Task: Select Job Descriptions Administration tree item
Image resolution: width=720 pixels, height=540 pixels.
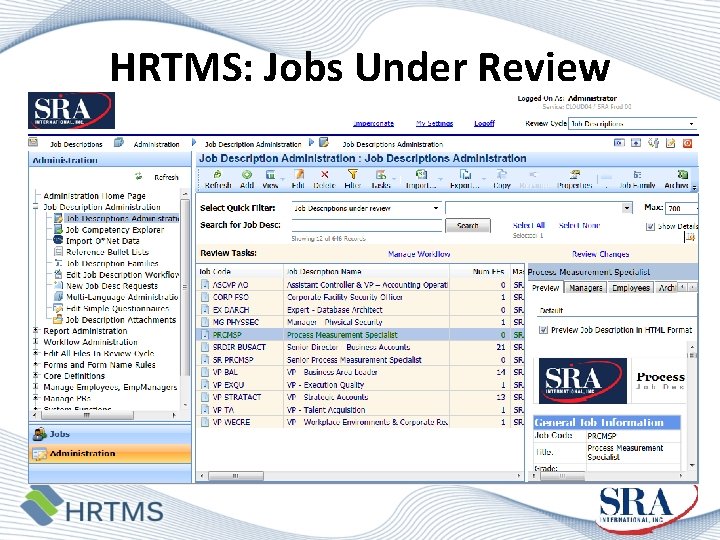Action: click(x=122, y=219)
